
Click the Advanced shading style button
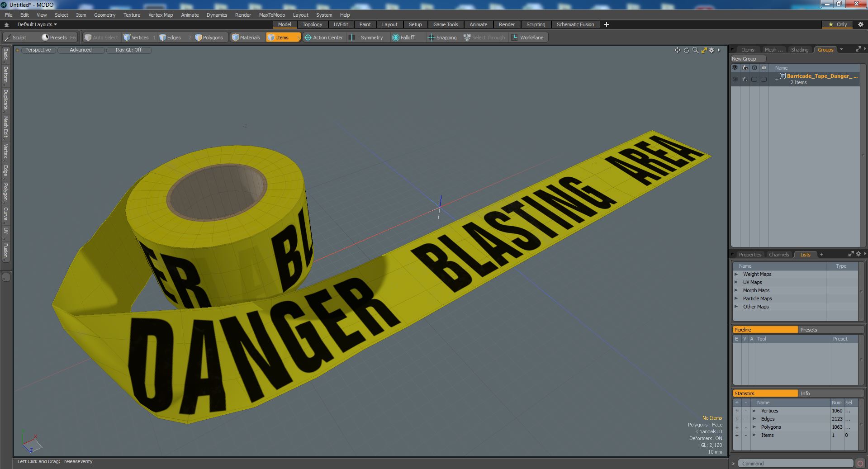[x=81, y=50]
